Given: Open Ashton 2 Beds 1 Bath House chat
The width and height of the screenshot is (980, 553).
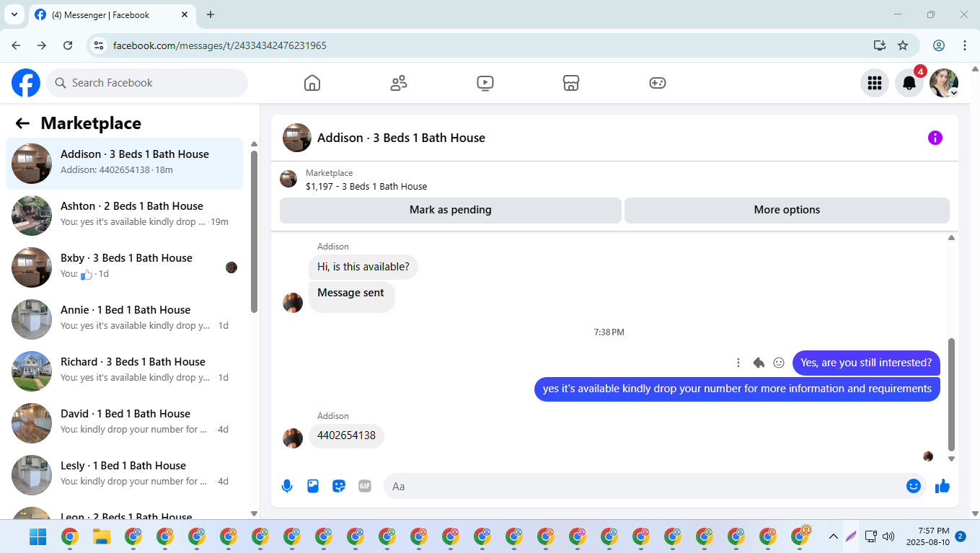Looking at the screenshot, I should (125, 216).
